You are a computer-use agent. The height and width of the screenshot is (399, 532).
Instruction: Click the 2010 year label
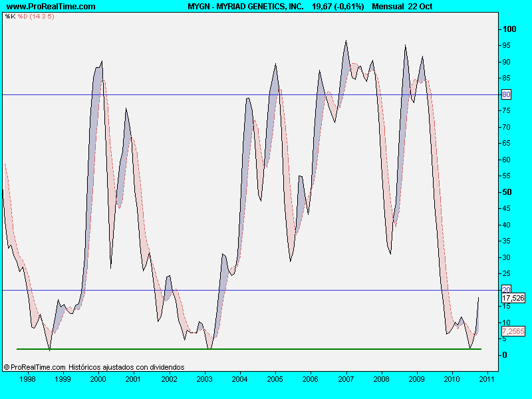(x=452, y=379)
